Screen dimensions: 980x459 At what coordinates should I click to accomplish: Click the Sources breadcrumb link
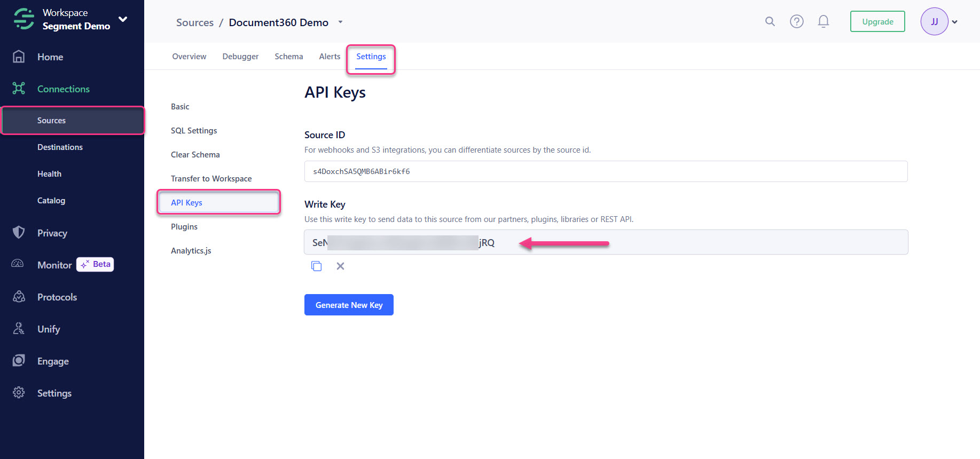195,22
